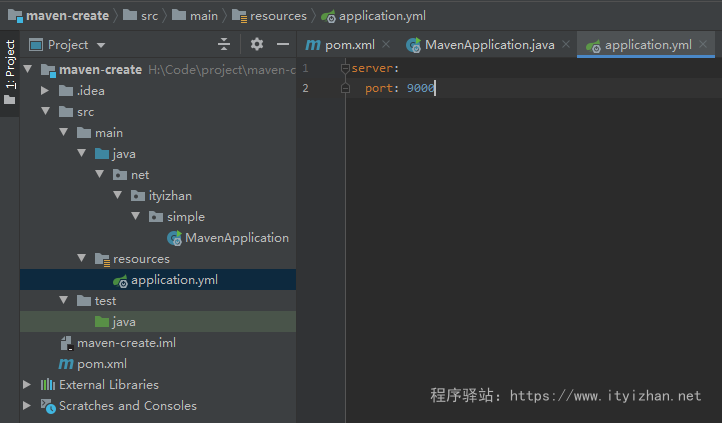Click the MavenApplication Spring class icon
Viewport: 722px width, 423px height.
[175, 238]
